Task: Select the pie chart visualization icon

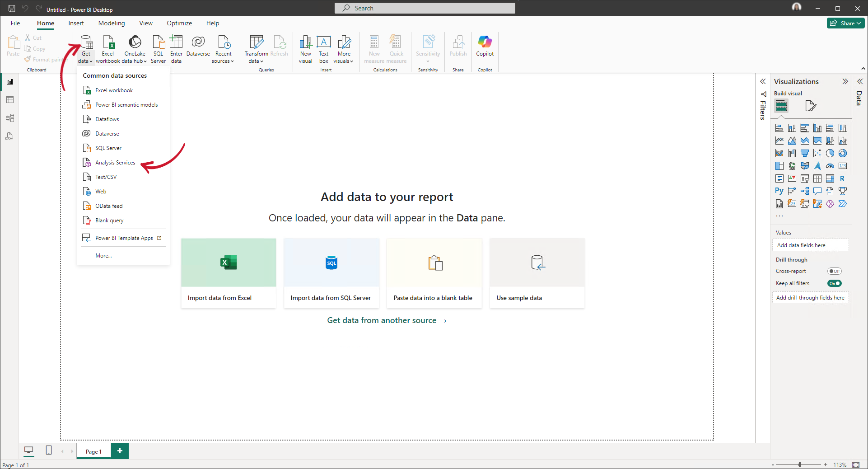Action: coord(830,153)
